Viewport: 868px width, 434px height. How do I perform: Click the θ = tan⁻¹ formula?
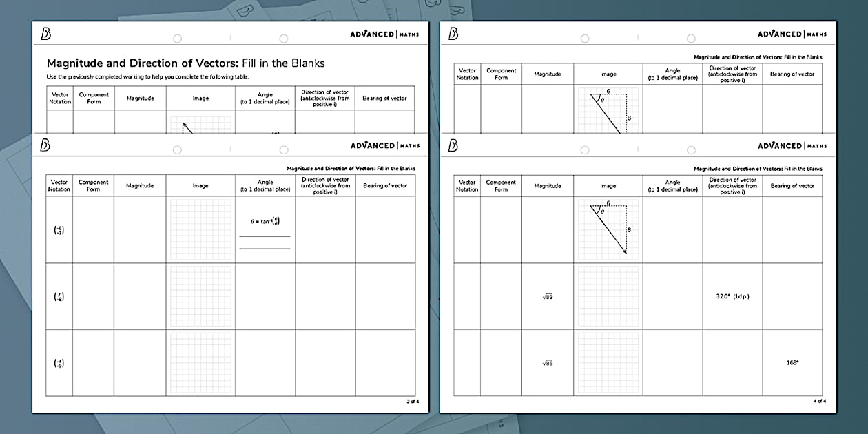pyautogui.click(x=265, y=221)
